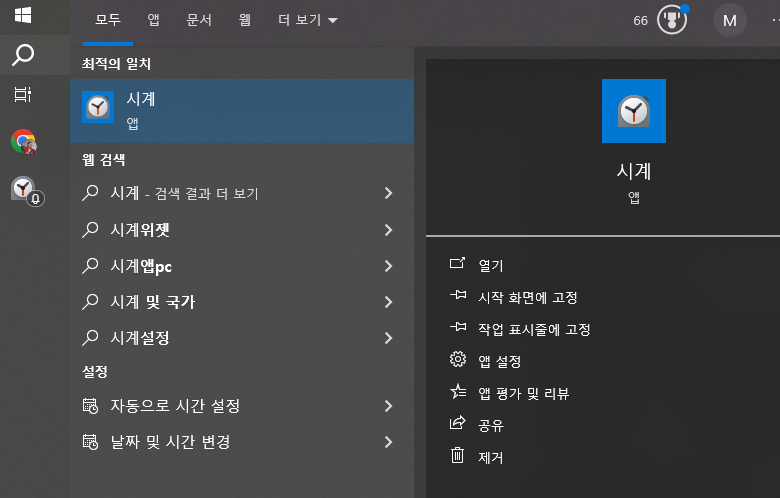Select the 시계 best match result

242,111
